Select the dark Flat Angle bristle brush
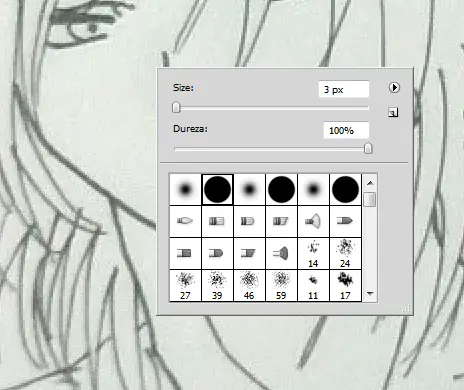 (249, 253)
